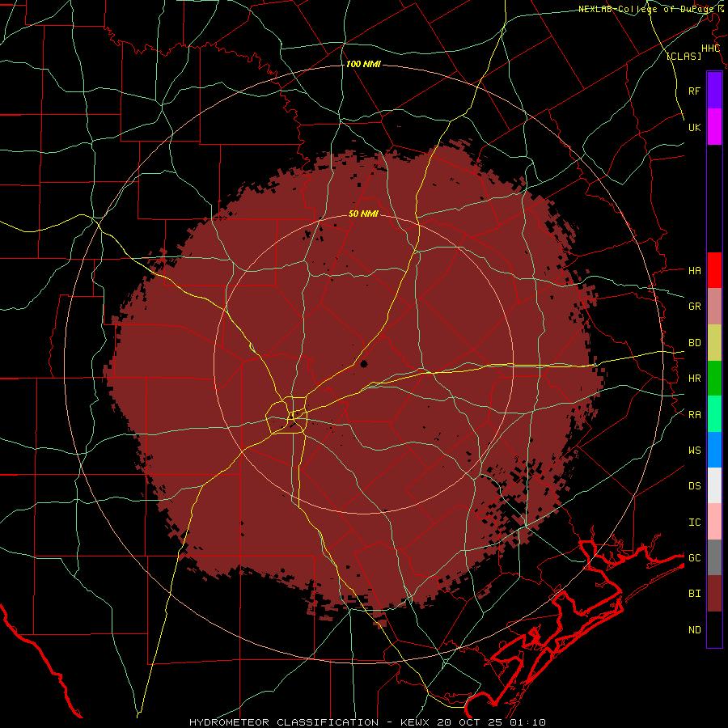Viewport: 728px width, 728px height.
Task: Click the RF legend label
Action: point(694,91)
